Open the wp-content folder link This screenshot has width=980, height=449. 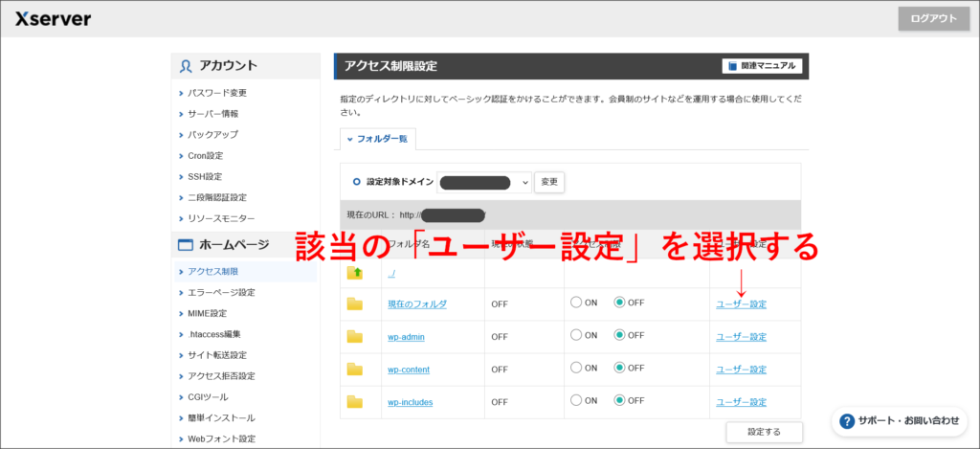click(409, 370)
